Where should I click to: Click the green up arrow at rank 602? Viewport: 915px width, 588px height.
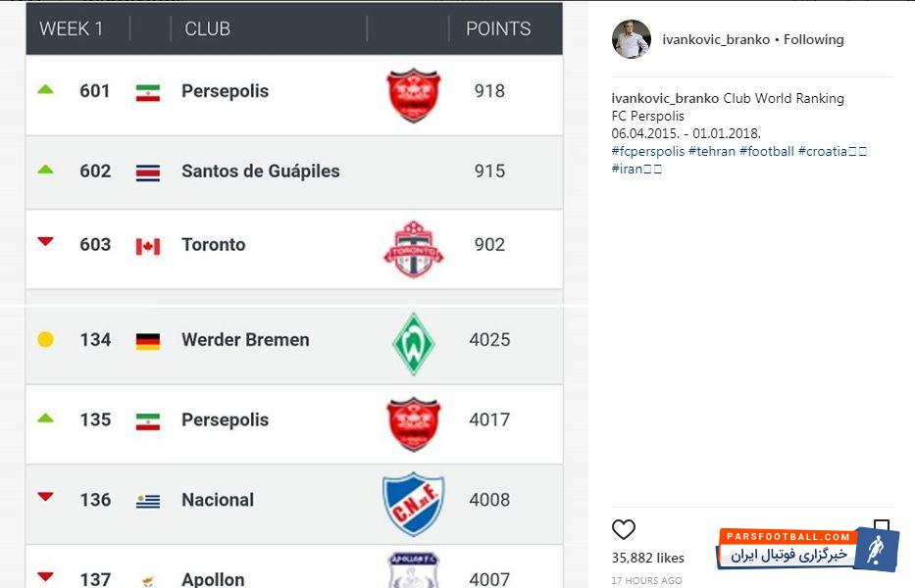coord(45,170)
